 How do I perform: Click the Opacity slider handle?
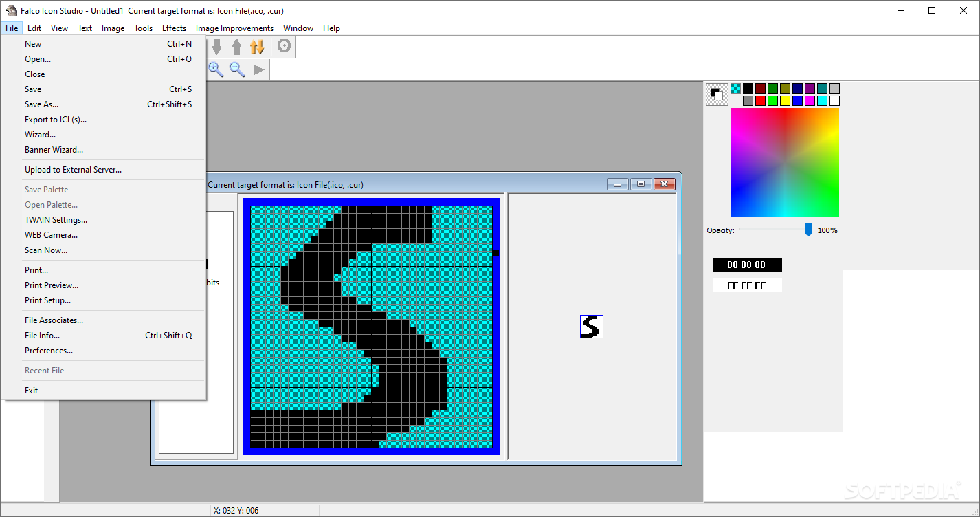tap(808, 230)
